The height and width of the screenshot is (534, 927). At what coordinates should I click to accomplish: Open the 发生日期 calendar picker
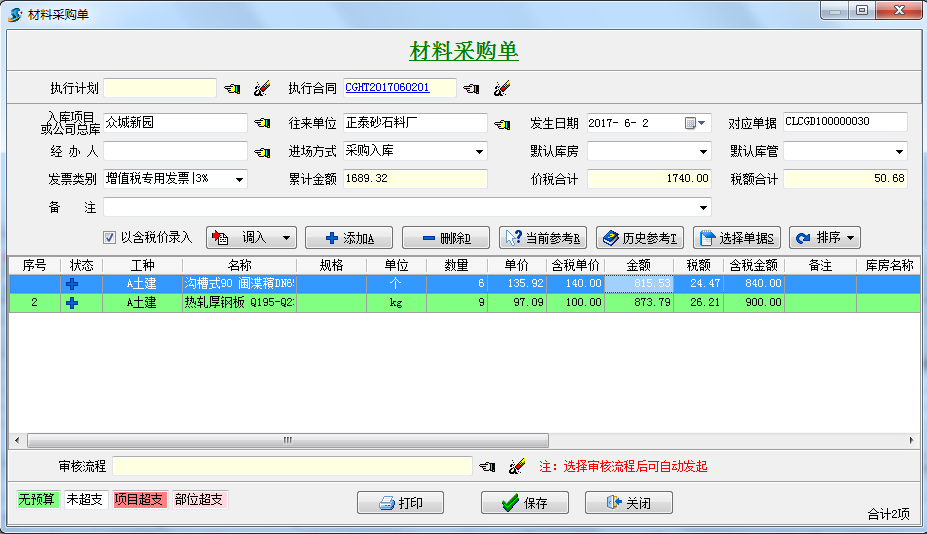click(696, 124)
